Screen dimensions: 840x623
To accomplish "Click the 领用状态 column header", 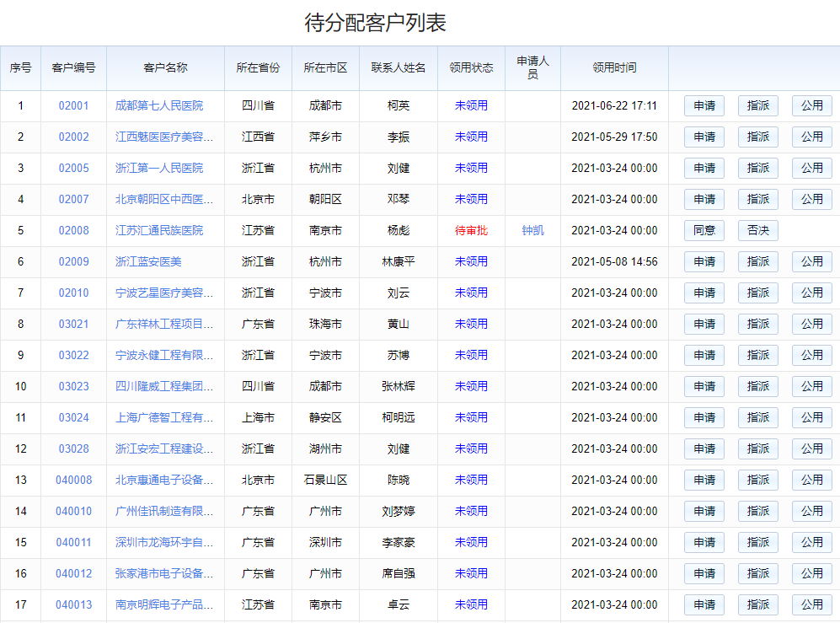I will click(471, 68).
